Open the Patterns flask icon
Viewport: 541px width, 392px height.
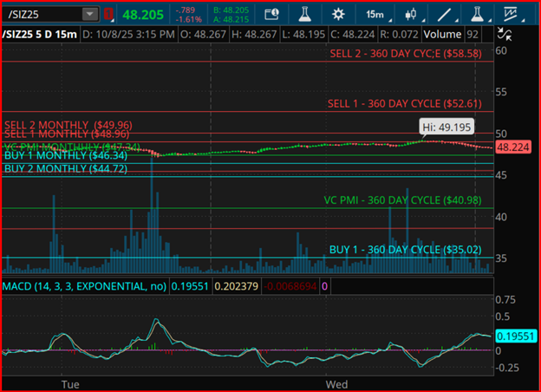pos(479,15)
